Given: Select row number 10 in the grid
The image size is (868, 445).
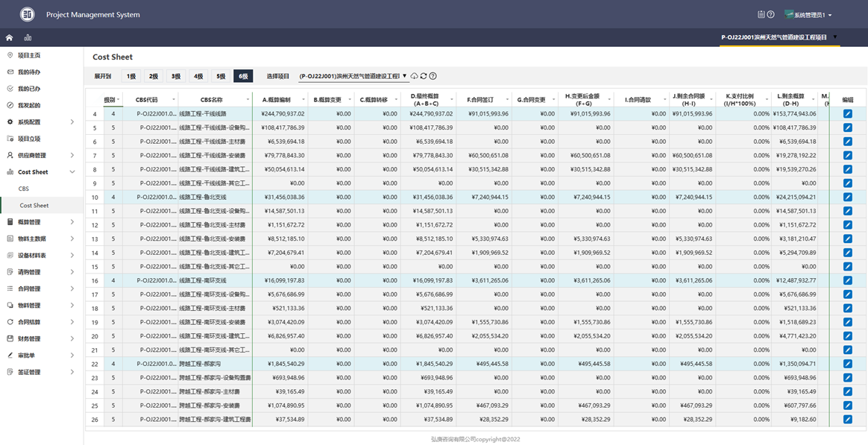Looking at the screenshot, I should coord(95,197).
